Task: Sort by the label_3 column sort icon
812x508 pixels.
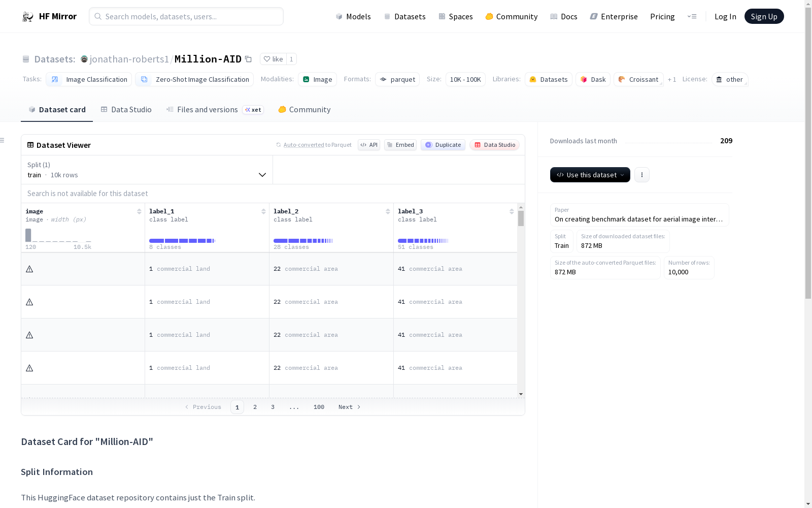Action: click(512, 211)
